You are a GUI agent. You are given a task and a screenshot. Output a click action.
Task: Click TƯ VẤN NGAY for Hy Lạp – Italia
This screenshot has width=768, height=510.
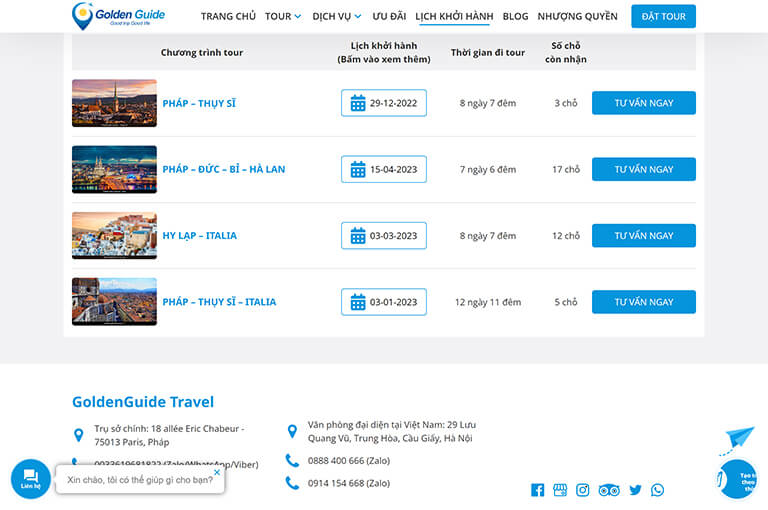pyautogui.click(x=644, y=236)
